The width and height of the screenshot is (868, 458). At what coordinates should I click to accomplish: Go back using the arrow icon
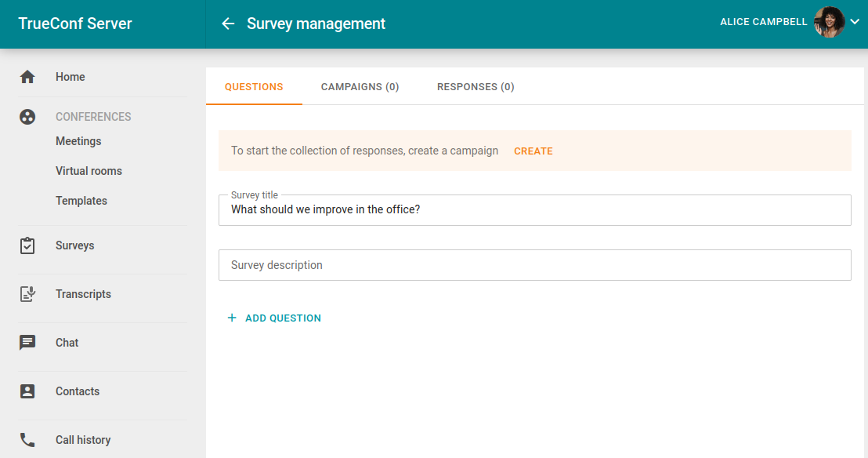pyautogui.click(x=228, y=24)
